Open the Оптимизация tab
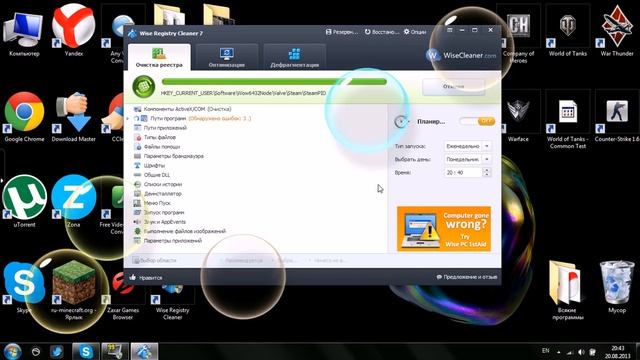Screen dimensions: 640x360 pyautogui.click(x=227, y=57)
